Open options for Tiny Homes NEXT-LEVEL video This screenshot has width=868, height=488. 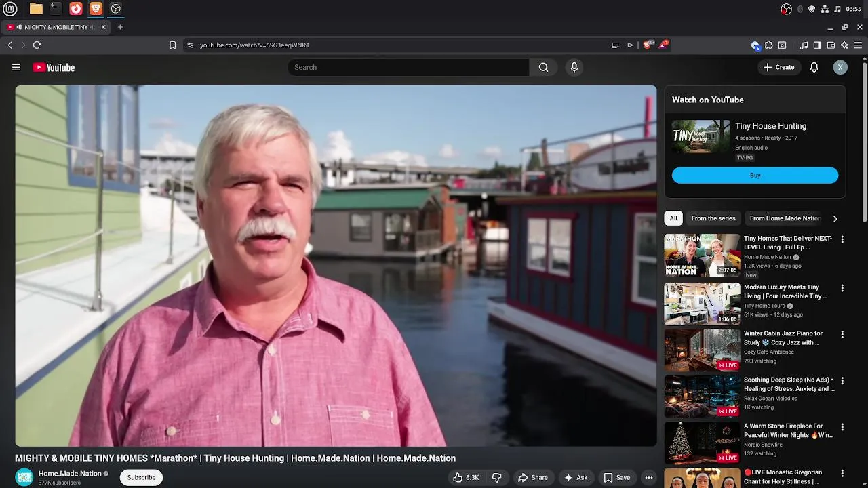pyautogui.click(x=842, y=239)
